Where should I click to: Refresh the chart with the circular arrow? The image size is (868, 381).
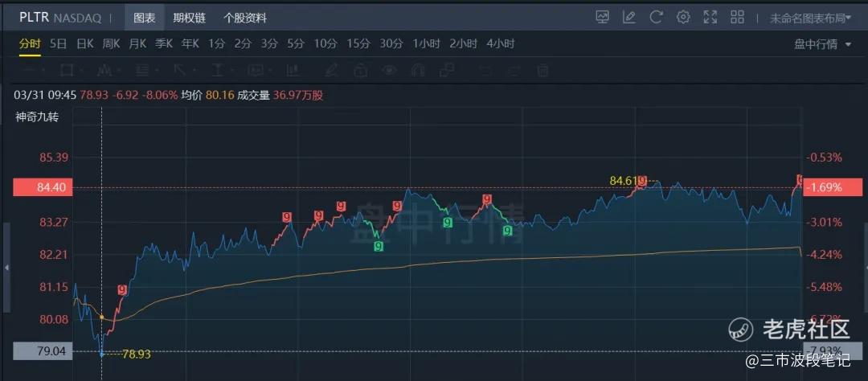coord(656,17)
